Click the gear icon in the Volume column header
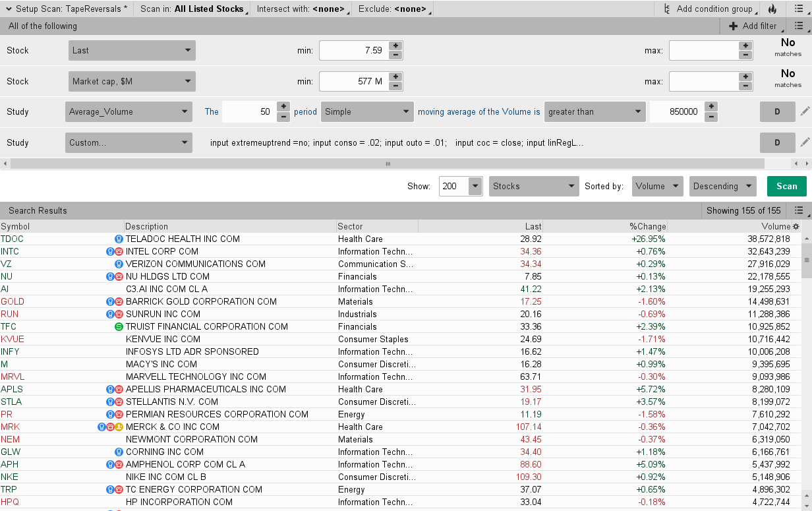The image size is (812, 511). click(x=796, y=226)
